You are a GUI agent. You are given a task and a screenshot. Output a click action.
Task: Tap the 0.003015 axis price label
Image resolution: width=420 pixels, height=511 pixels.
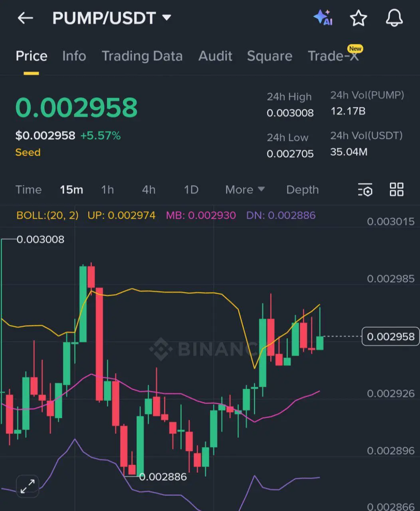[391, 222]
